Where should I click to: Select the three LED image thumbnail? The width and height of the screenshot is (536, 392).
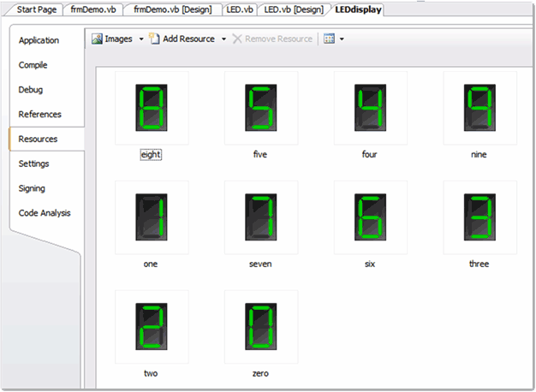pos(480,217)
